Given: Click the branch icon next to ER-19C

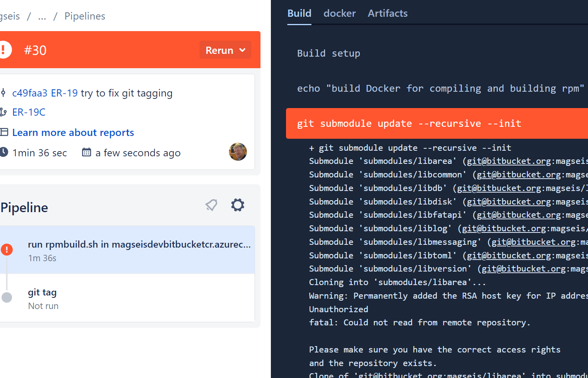Looking at the screenshot, I should tap(4, 112).
